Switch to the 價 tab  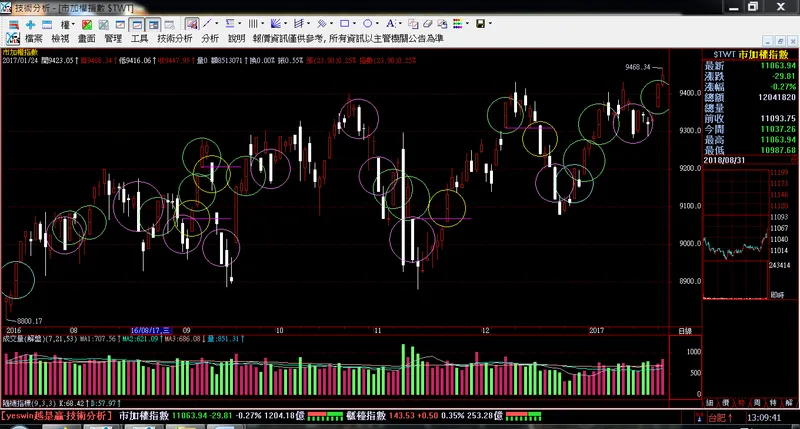click(x=726, y=403)
